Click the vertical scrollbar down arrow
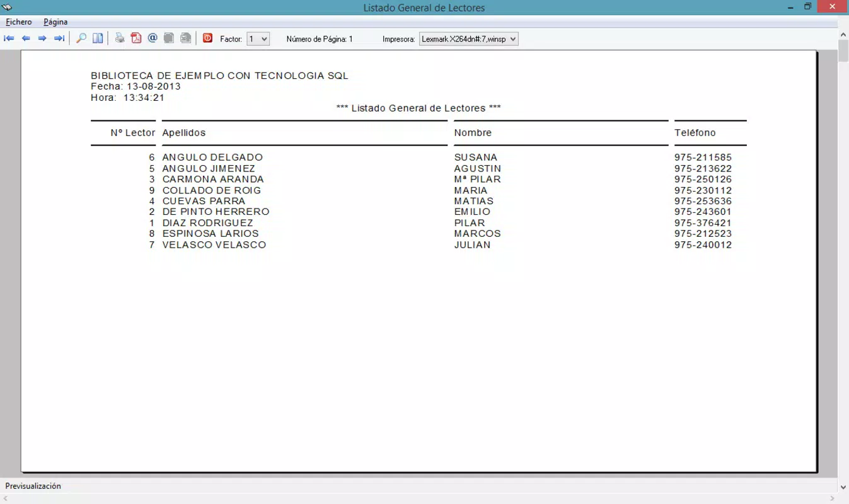The width and height of the screenshot is (849, 504). point(843,486)
